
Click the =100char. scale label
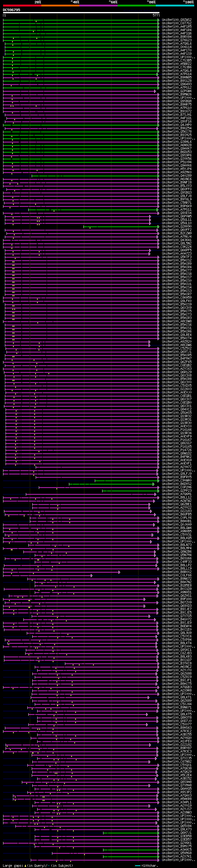(151, 866)
